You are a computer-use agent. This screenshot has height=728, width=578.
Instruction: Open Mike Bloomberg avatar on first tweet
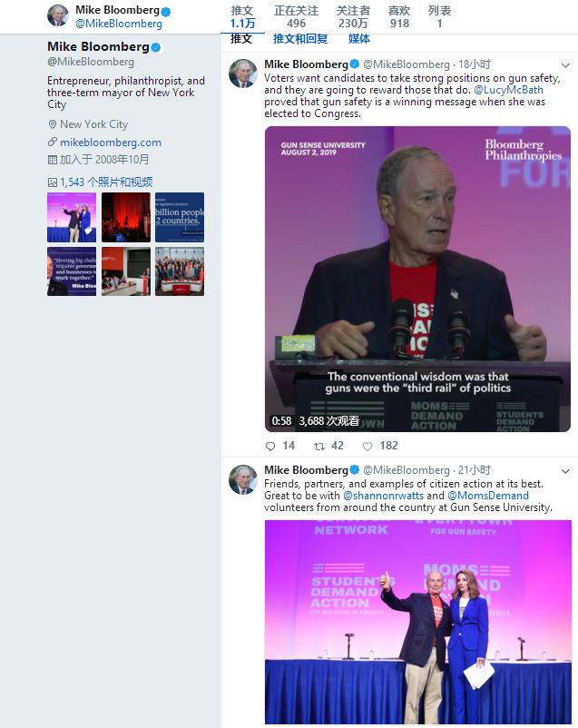pyautogui.click(x=243, y=74)
